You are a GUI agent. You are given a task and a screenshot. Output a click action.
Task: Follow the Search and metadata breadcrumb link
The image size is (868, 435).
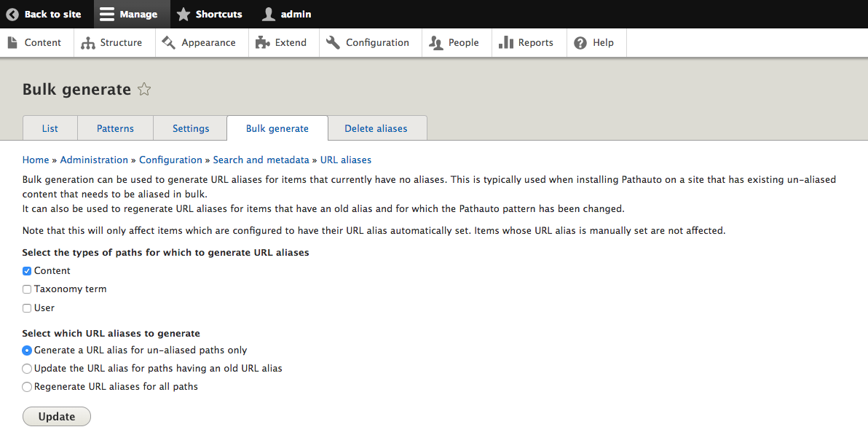(x=262, y=160)
